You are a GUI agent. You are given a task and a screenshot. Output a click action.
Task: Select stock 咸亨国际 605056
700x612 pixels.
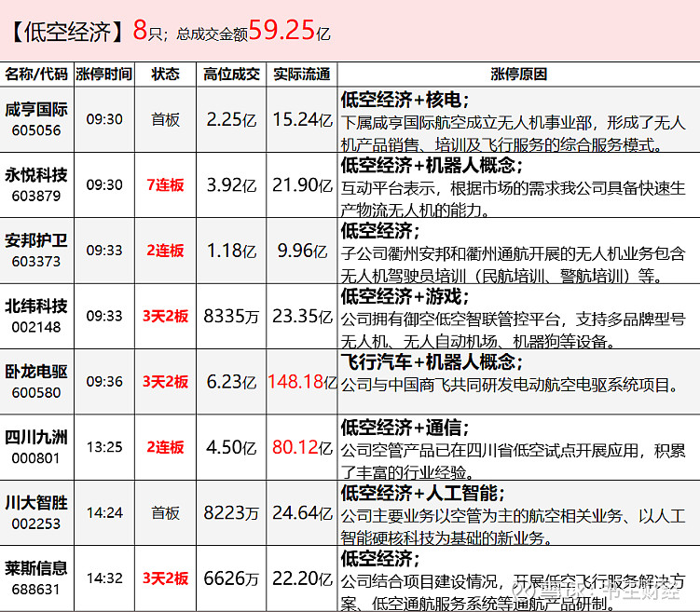click(x=36, y=119)
